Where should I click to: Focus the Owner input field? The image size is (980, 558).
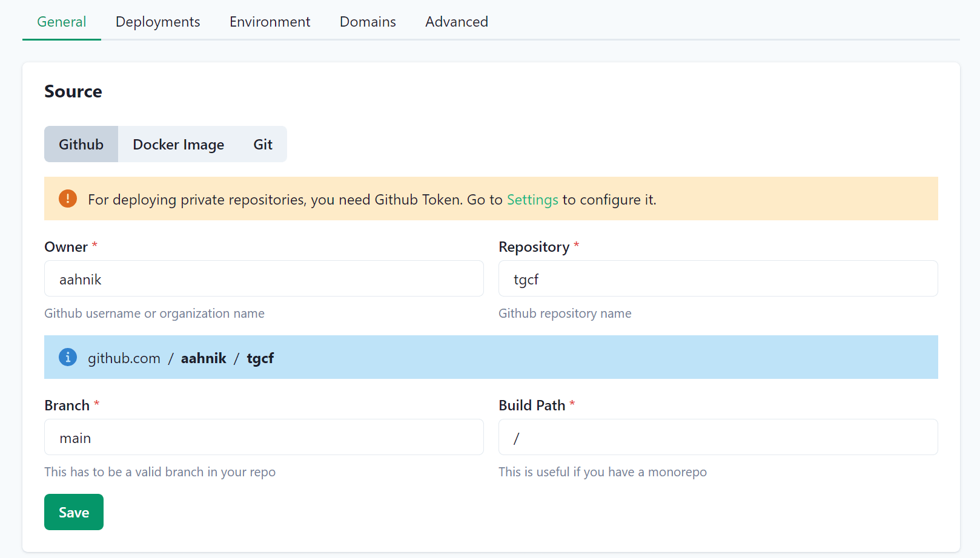pos(264,278)
